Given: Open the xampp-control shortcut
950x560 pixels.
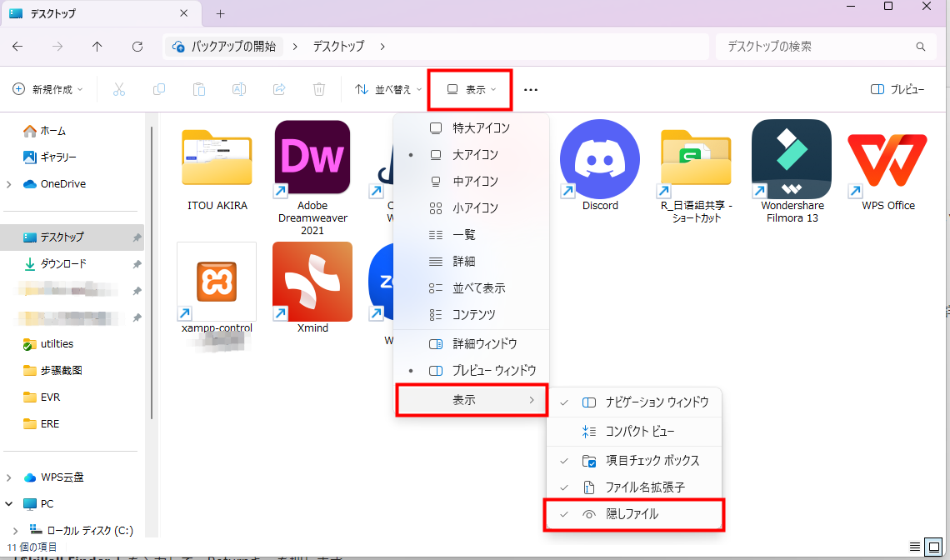Looking at the screenshot, I should (x=216, y=281).
